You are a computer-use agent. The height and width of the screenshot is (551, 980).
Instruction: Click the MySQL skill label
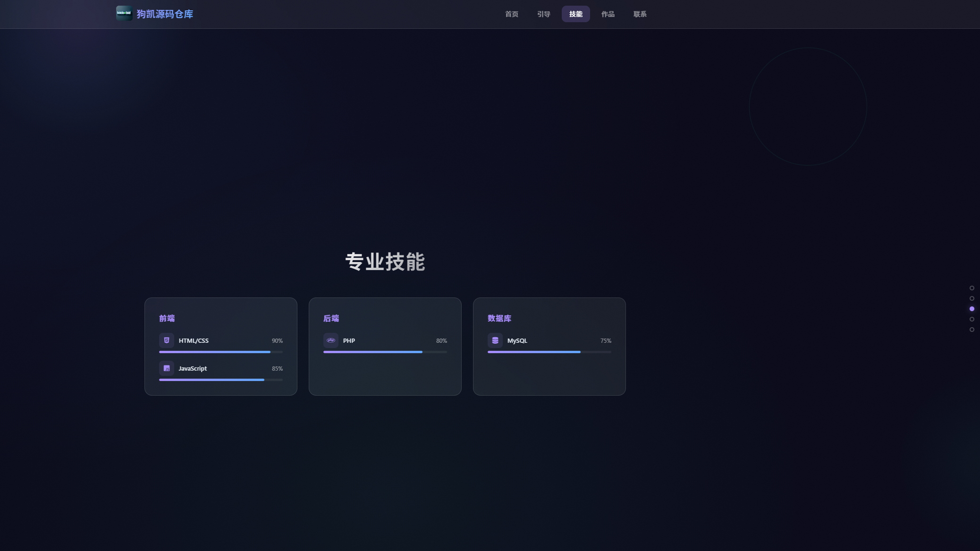coord(517,340)
